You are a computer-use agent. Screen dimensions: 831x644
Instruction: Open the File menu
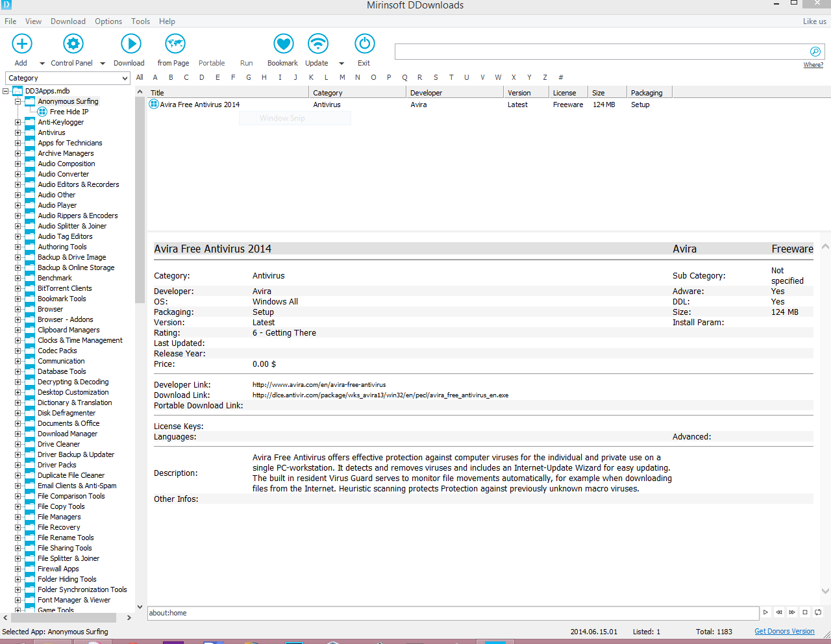pyautogui.click(x=10, y=21)
